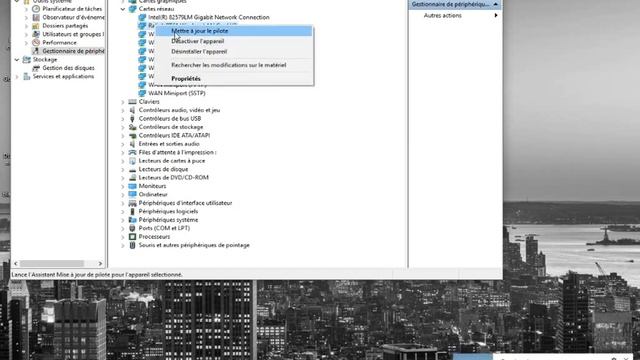Click the WAN Miniport (SSTP) icon
This screenshot has width=640, height=360.
(x=142, y=93)
